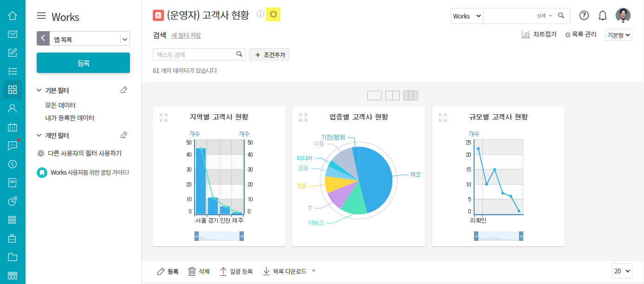
Task: Open the Mail envelope icon in sidebar
Action: [x=13, y=34]
